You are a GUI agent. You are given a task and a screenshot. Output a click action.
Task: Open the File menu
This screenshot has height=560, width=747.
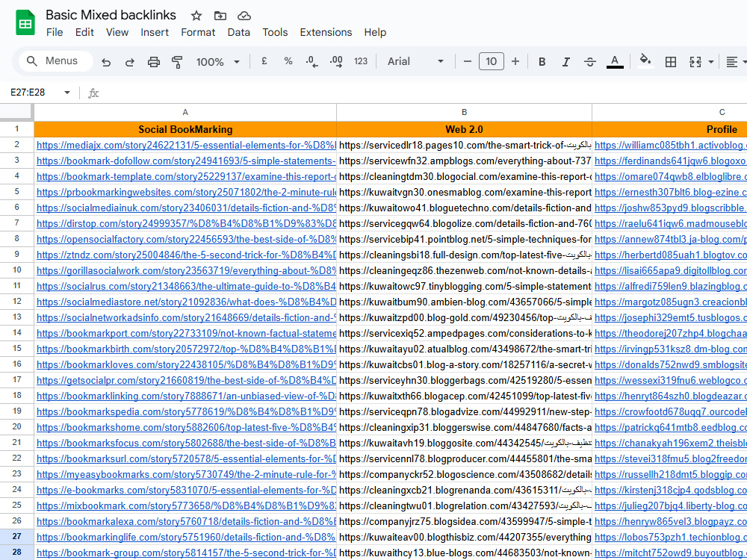[55, 32]
